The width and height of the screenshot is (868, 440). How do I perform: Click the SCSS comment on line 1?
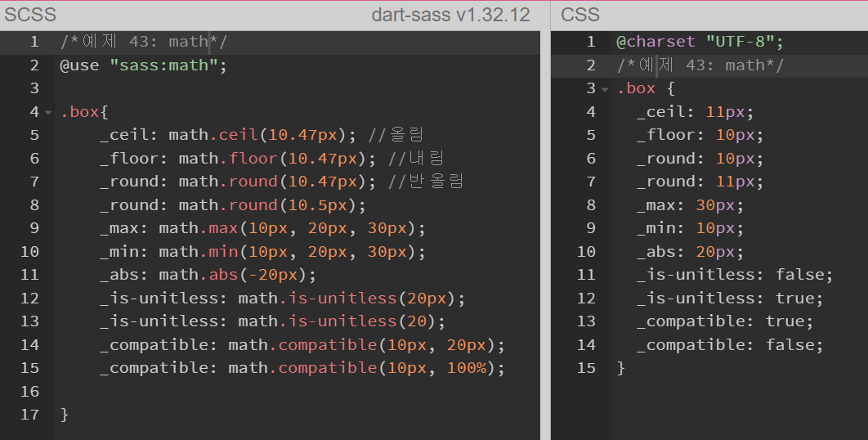pos(143,42)
